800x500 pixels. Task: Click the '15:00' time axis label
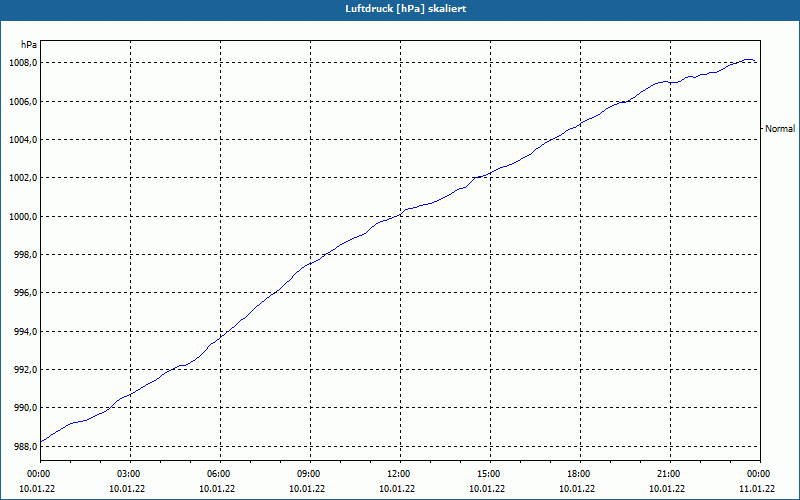[490, 474]
